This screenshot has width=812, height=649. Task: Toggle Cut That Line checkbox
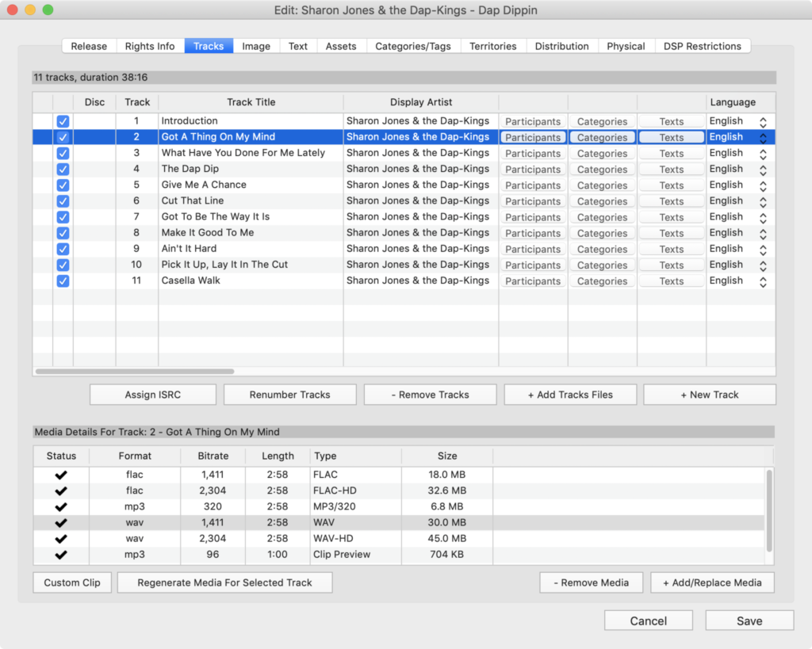click(63, 200)
